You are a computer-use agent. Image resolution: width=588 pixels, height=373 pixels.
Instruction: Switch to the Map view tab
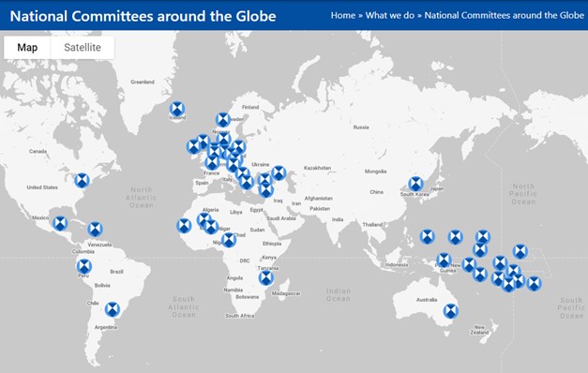coord(27,47)
